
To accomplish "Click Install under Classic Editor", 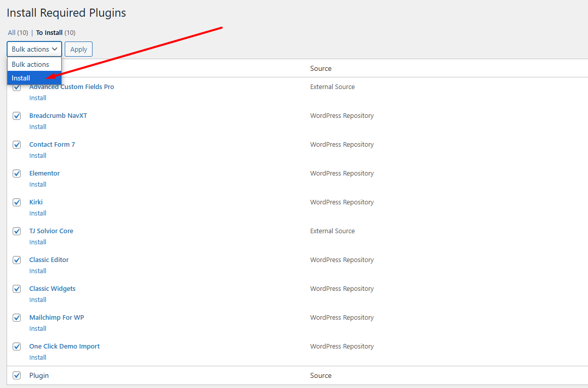I will point(38,271).
